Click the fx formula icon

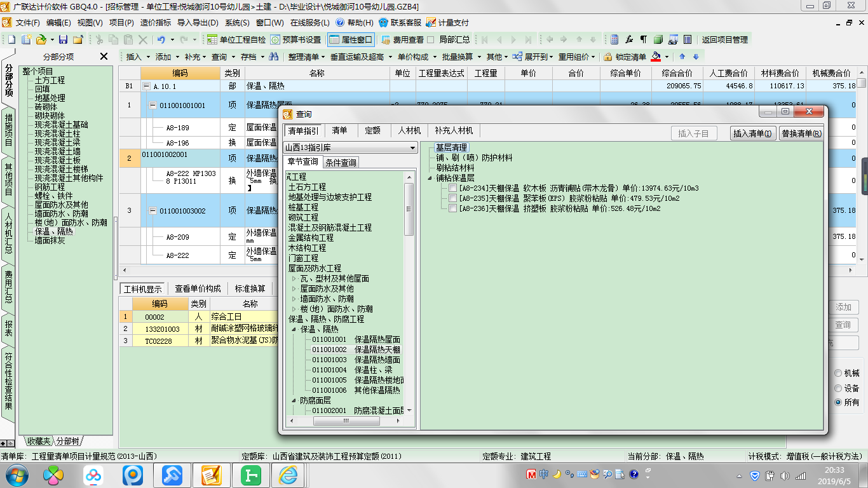pos(629,39)
